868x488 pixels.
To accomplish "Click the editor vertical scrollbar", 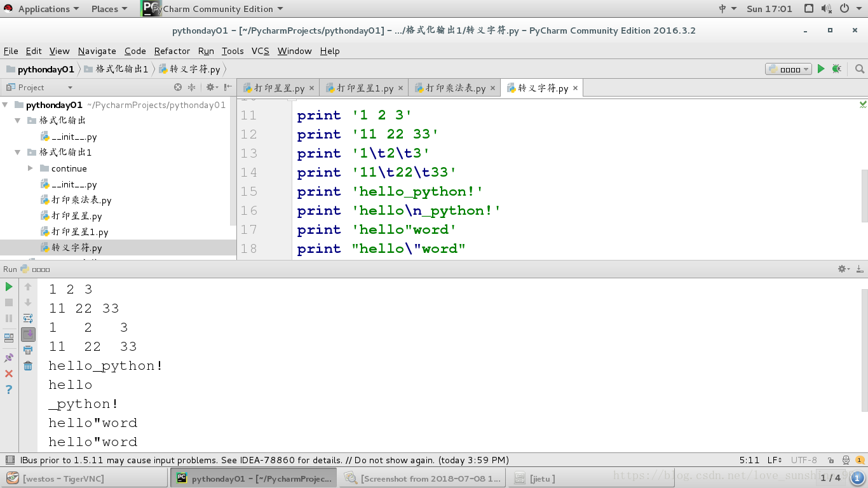I will tap(864, 196).
